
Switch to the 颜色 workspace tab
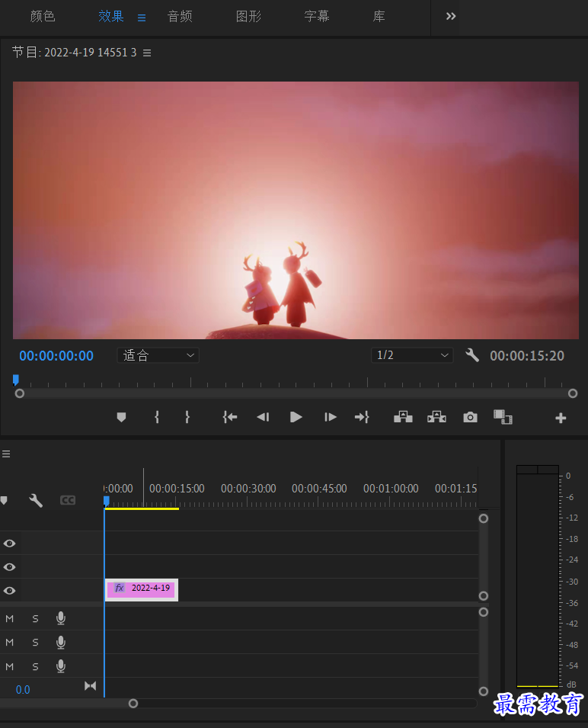click(x=43, y=17)
